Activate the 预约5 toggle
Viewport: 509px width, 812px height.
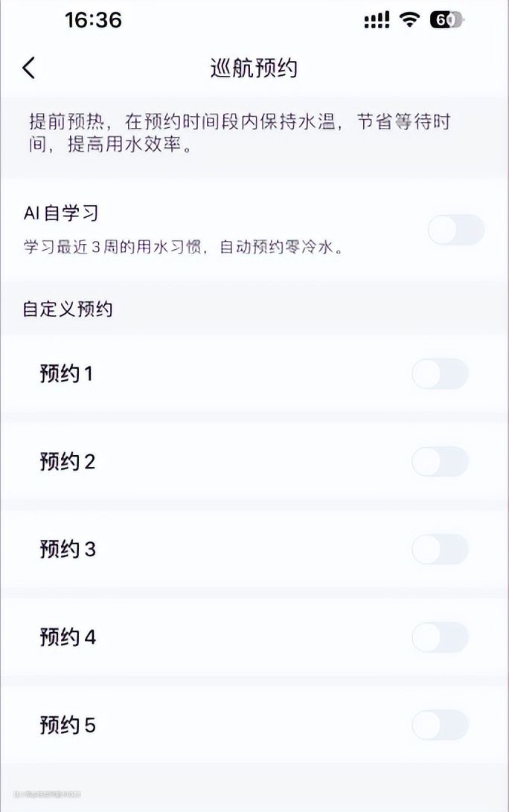point(440,725)
